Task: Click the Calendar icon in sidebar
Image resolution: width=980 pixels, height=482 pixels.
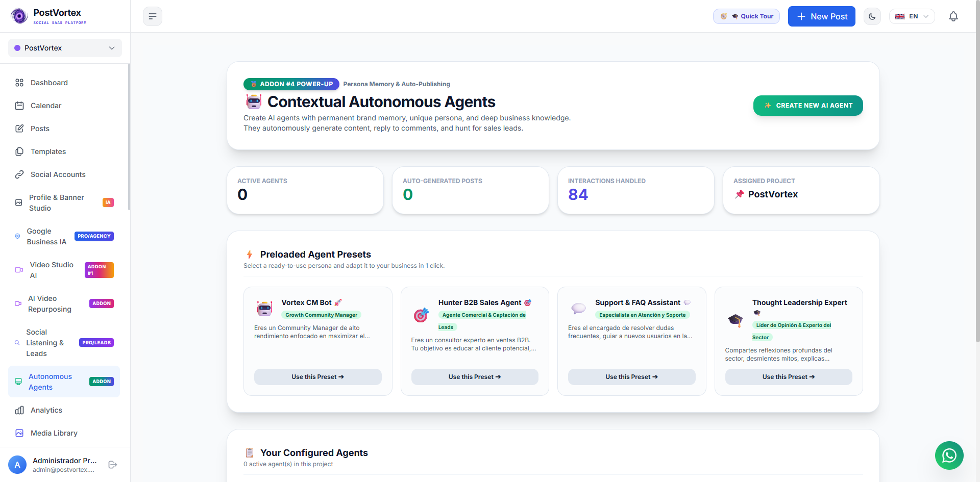Action: 19,106
